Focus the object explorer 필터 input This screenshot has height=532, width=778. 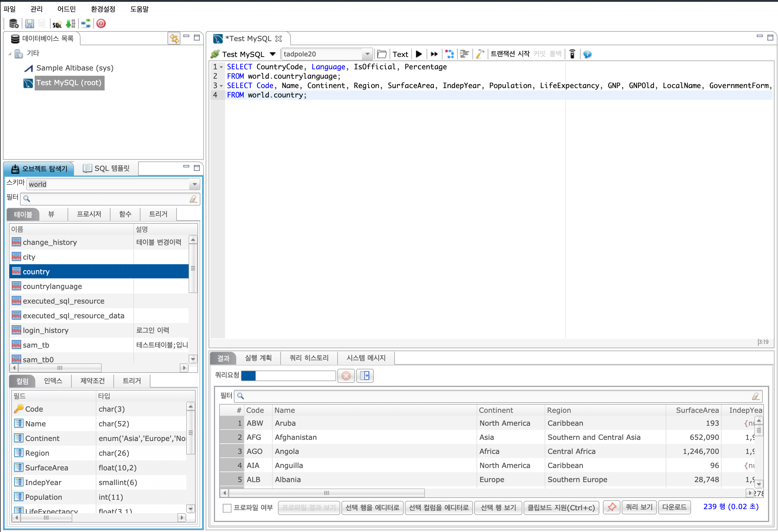click(x=110, y=199)
